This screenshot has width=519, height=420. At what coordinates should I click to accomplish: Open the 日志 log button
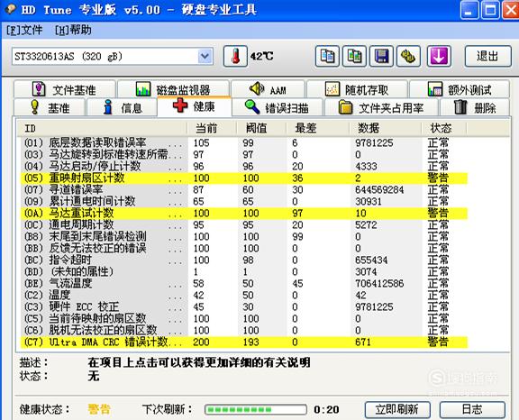tap(472, 410)
